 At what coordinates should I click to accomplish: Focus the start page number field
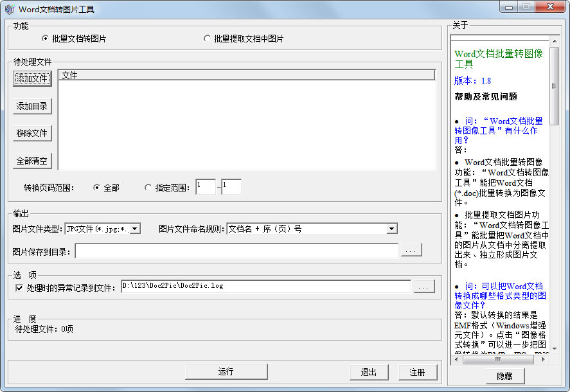tap(206, 186)
